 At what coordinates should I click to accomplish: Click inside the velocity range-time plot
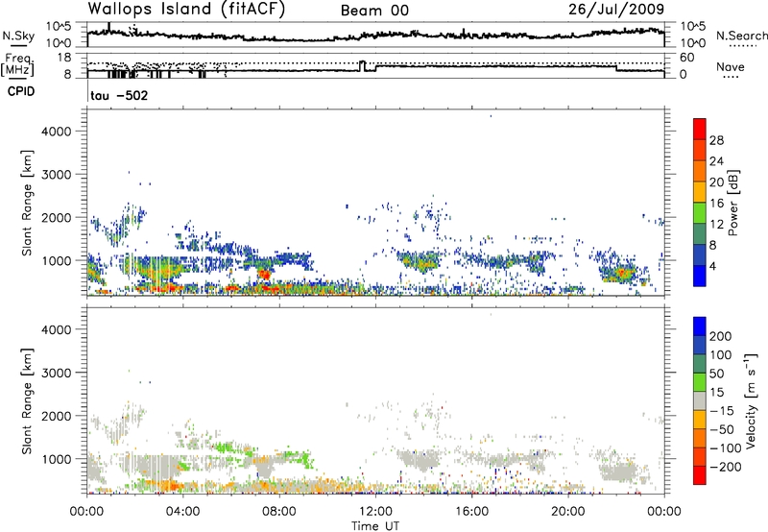click(375, 400)
